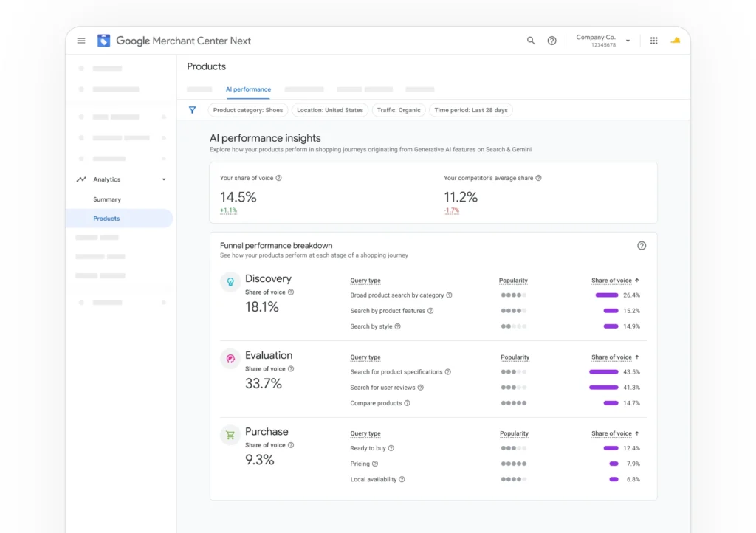Open the search magnifier icon
The width and height of the screenshot is (756, 533).
pos(530,41)
